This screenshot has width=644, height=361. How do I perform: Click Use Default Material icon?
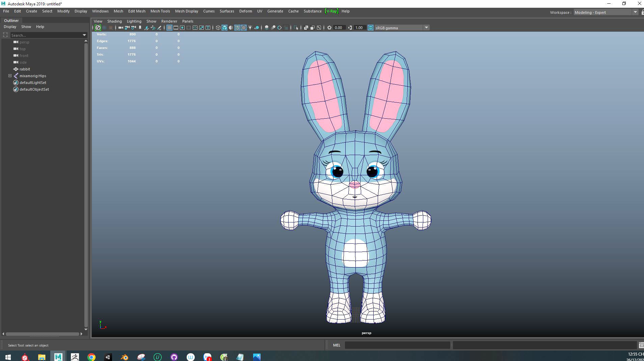(231, 28)
